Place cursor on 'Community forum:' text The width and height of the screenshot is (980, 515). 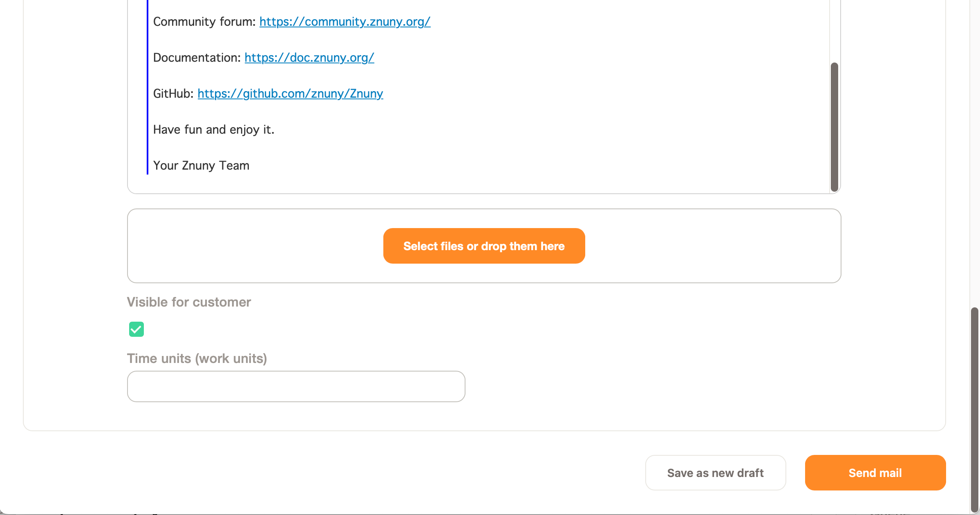tap(204, 22)
